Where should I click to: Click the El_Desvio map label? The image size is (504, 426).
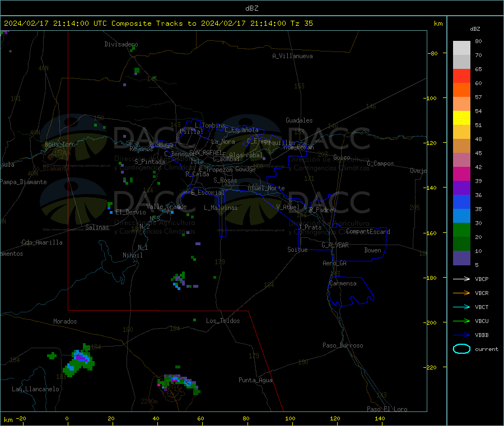tap(131, 212)
